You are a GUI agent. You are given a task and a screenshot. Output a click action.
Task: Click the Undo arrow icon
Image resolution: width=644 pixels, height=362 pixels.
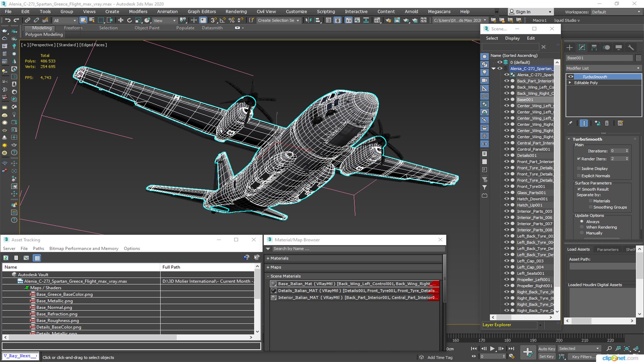7,20
